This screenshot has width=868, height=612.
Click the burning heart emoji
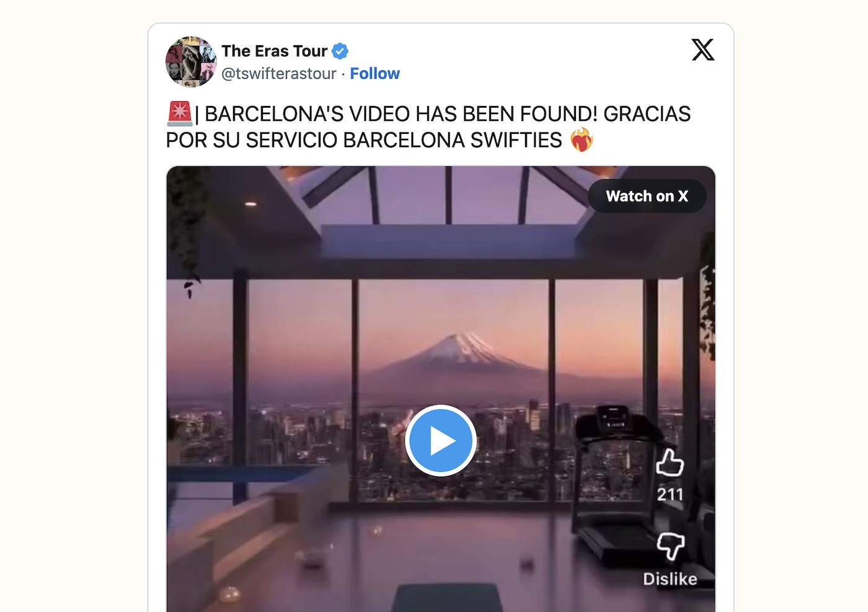[582, 140]
